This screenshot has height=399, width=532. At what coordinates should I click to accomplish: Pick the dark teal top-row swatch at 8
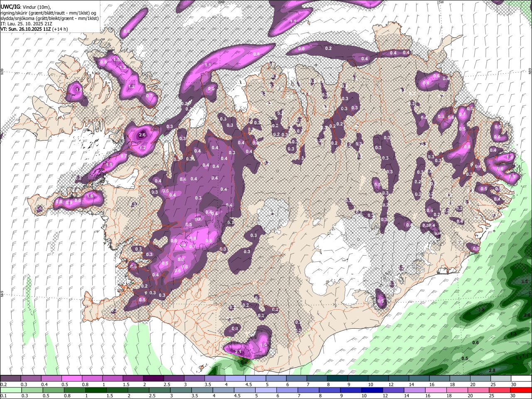click(x=337, y=379)
